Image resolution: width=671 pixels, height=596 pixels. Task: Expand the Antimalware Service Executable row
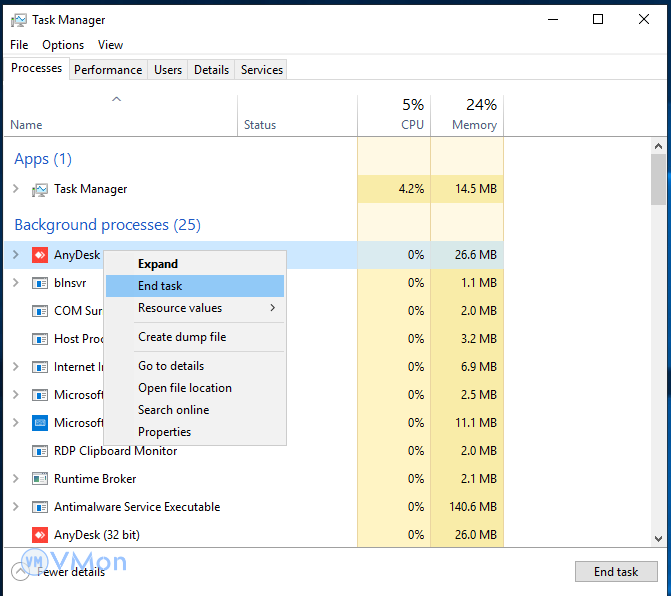15,507
